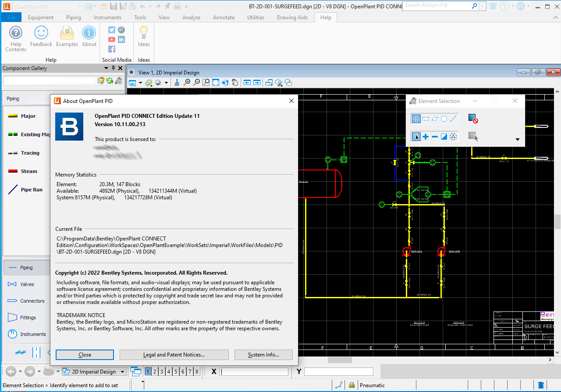This screenshot has width=561, height=392.
Task: Click the Zoom In magnifier icon
Action: (x=187, y=82)
